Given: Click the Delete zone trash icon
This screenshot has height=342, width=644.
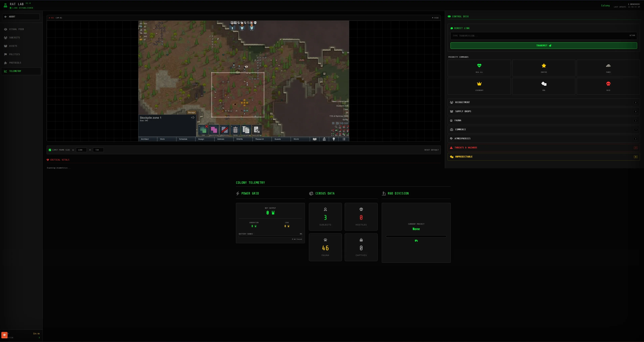Looking at the screenshot, I should pos(235,130).
